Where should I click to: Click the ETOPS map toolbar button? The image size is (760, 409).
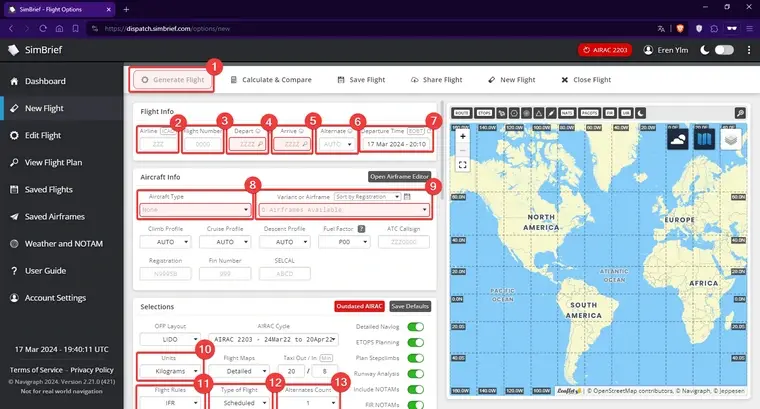point(484,113)
